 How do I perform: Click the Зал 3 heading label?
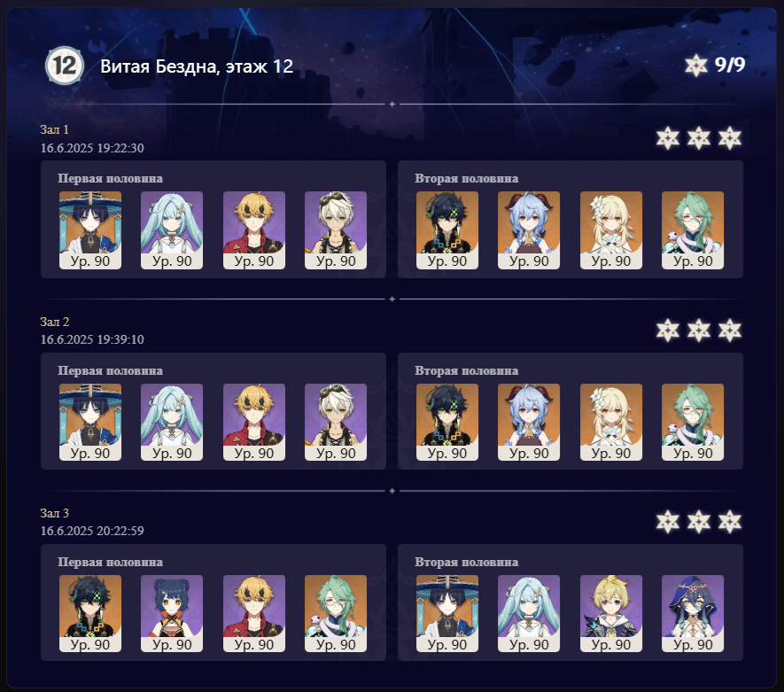(55, 513)
